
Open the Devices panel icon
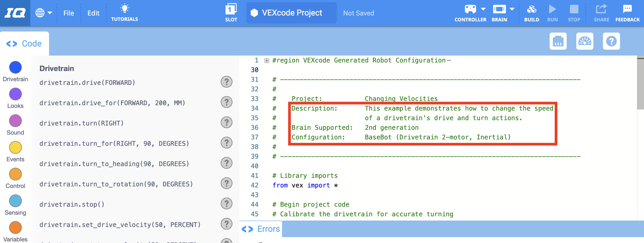coord(558,41)
